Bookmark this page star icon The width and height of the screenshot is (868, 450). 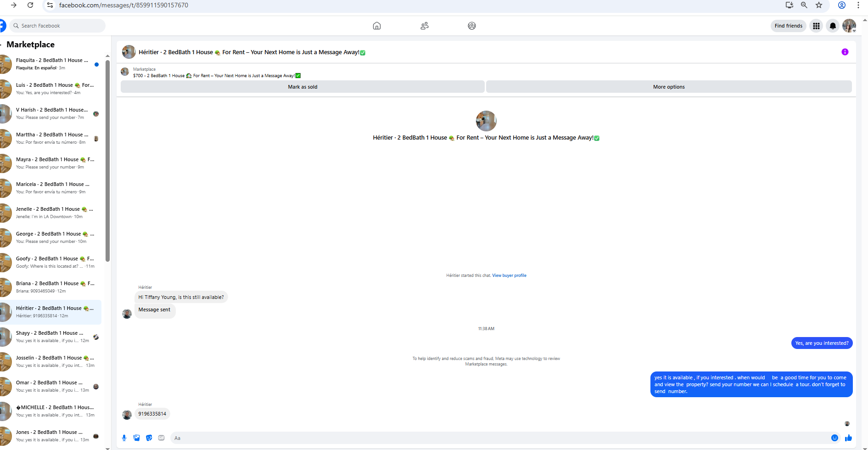tap(819, 5)
